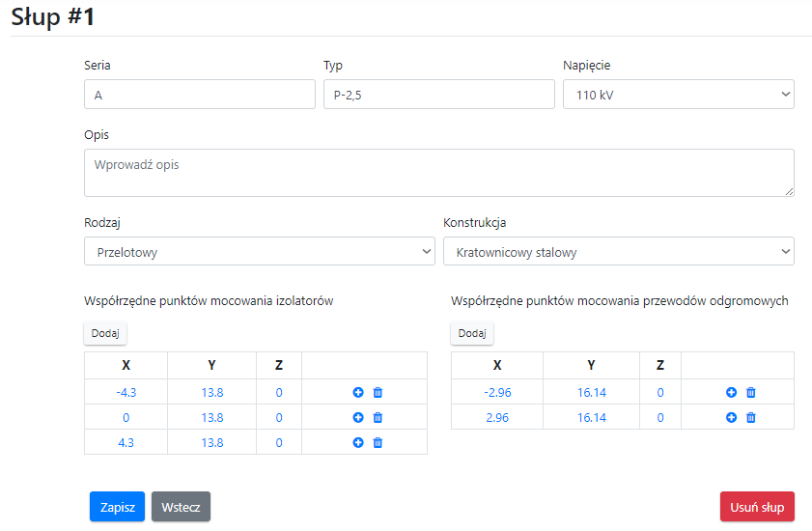
Task: Open the Napięcie 110 kV dropdown
Action: tap(678, 95)
